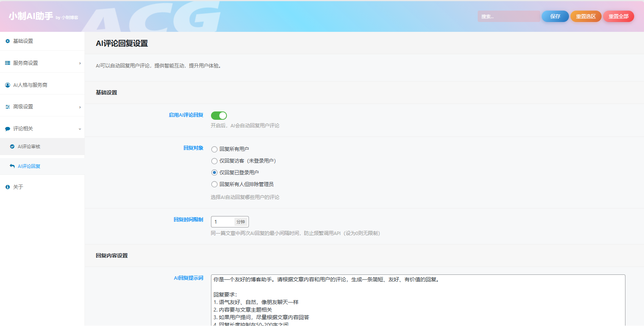Click the 小制AI助手 header title
The image size is (644, 326).
[x=31, y=16]
